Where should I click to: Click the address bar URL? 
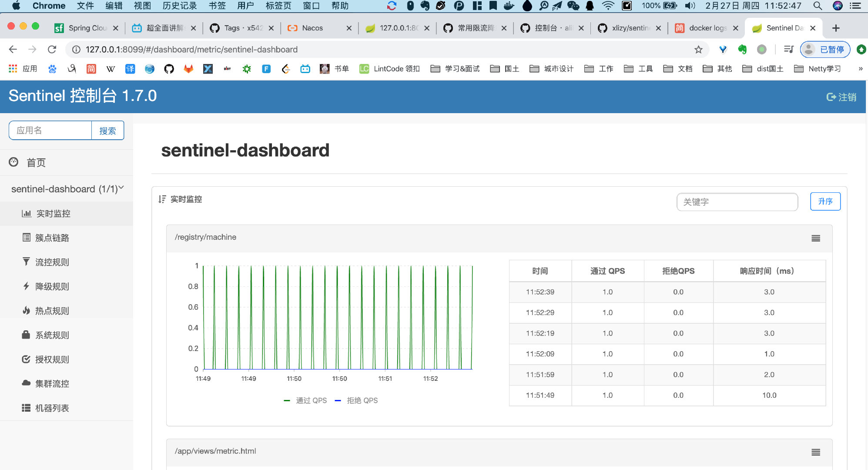[x=191, y=50]
